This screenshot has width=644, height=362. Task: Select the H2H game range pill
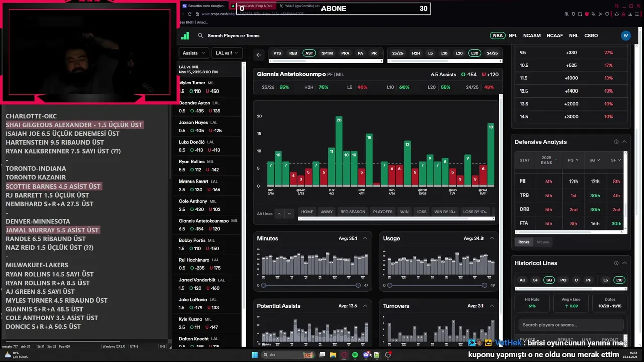point(416,53)
